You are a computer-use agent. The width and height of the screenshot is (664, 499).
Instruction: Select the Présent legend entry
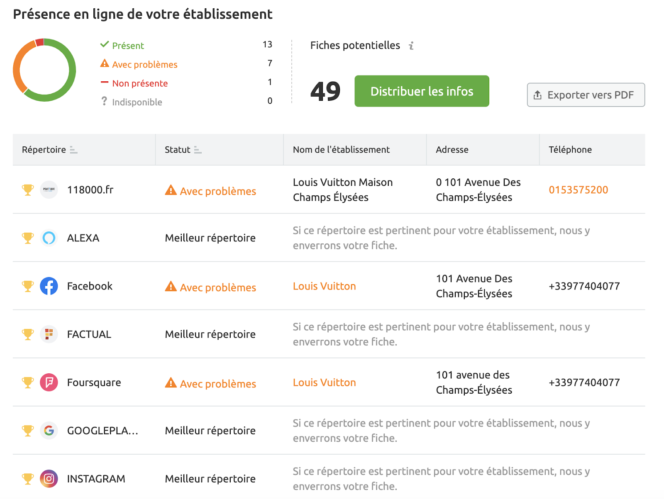pyautogui.click(x=122, y=45)
